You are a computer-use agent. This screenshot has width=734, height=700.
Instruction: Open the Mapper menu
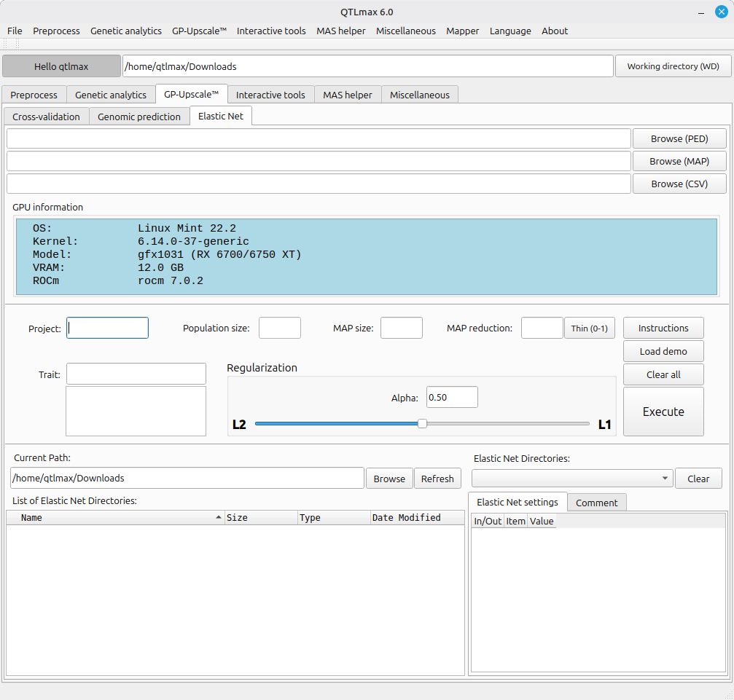(462, 31)
